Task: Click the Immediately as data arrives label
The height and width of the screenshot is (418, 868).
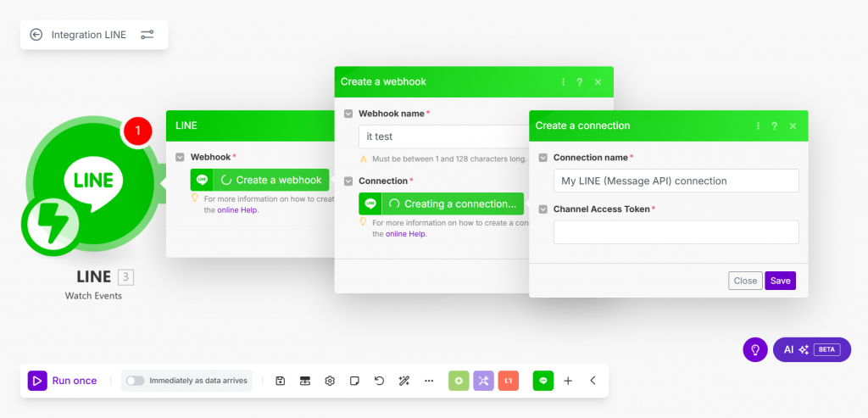Action: (198, 381)
